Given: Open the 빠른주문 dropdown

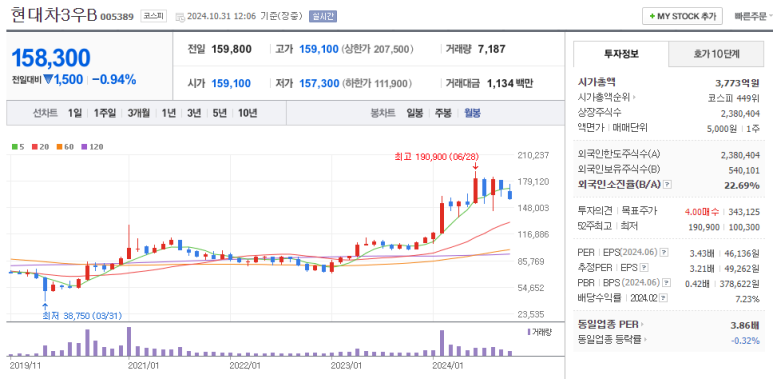Looking at the screenshot, I should pyautogui.click(x=753, y=16).
